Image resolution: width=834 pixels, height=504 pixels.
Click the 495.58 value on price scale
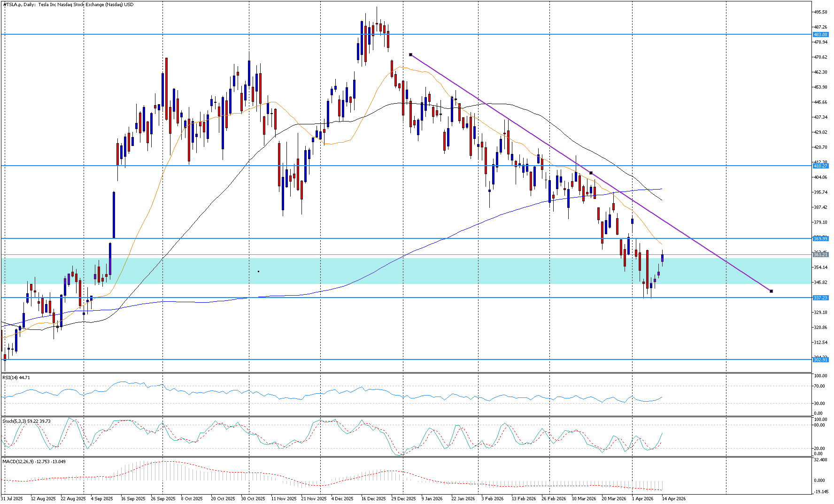(820, 12)
